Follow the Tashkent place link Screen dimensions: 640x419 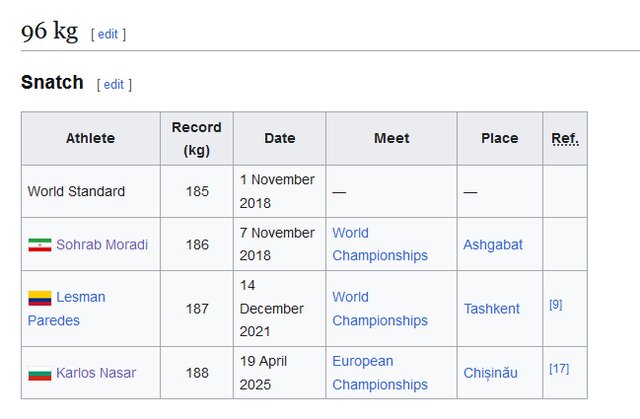(x=491, y=309)
